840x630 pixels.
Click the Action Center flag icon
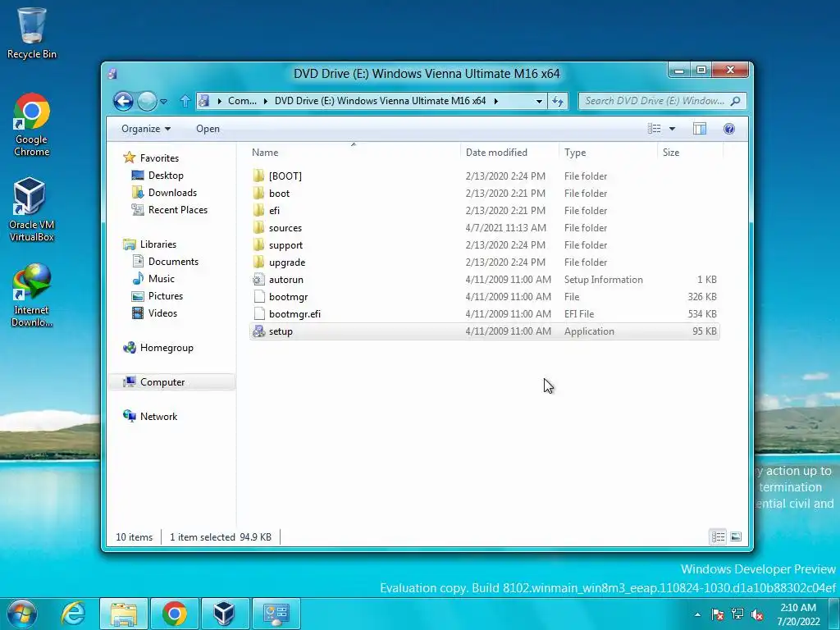coord(717,614)
